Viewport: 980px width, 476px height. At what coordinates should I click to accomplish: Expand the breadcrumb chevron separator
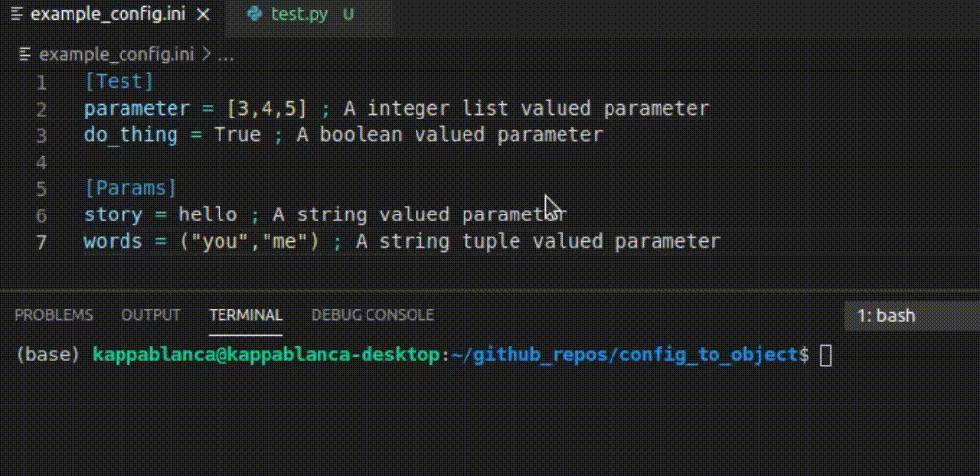point(206,54)
